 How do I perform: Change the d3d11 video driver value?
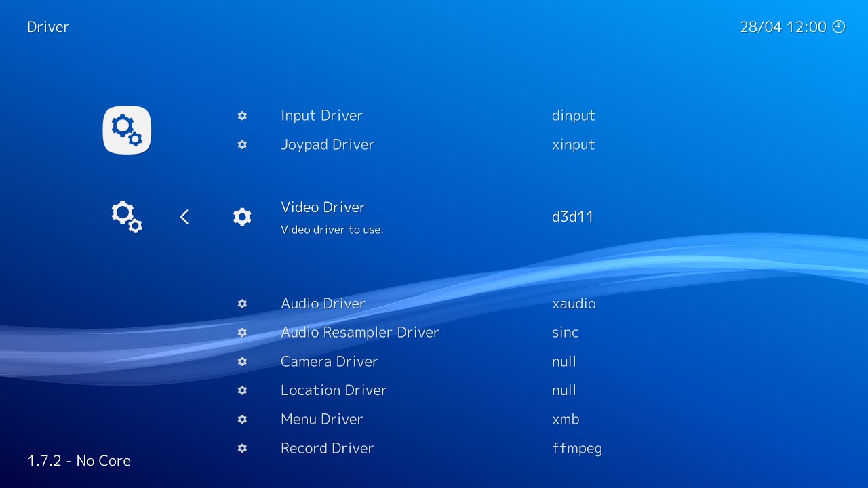click(x=573, y=217)
